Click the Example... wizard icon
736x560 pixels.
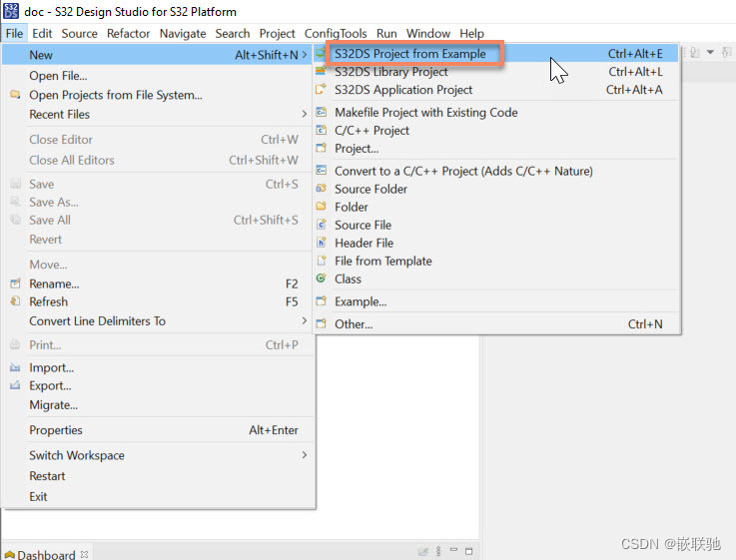321,301
